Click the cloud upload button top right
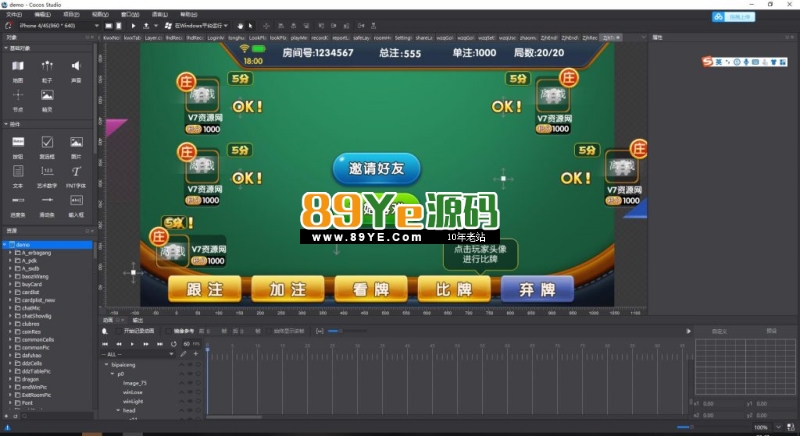 click(x=734, y=17)
